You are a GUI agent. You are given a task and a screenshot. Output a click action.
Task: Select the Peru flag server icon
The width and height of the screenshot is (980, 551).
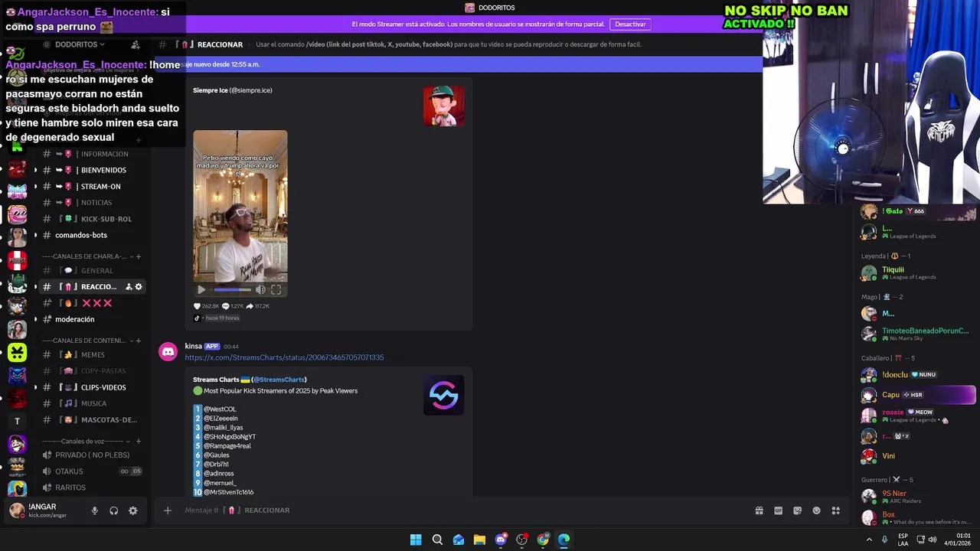point(17,260)
